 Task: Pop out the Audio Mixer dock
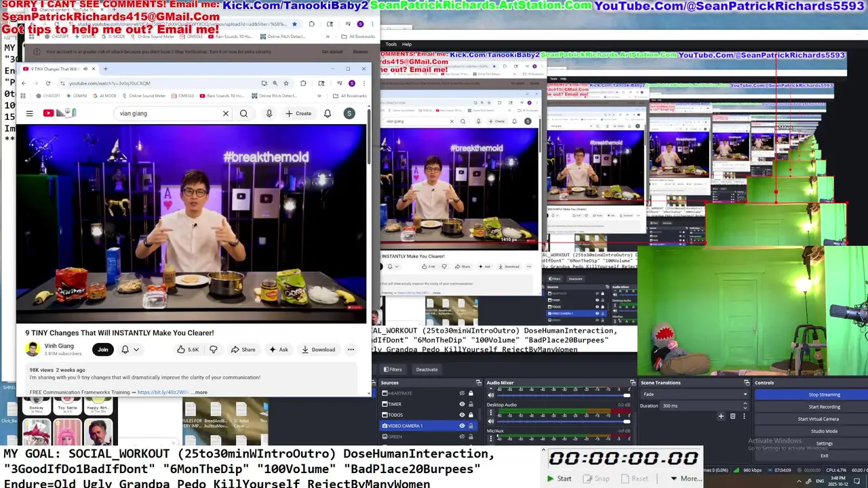[633, 383]
